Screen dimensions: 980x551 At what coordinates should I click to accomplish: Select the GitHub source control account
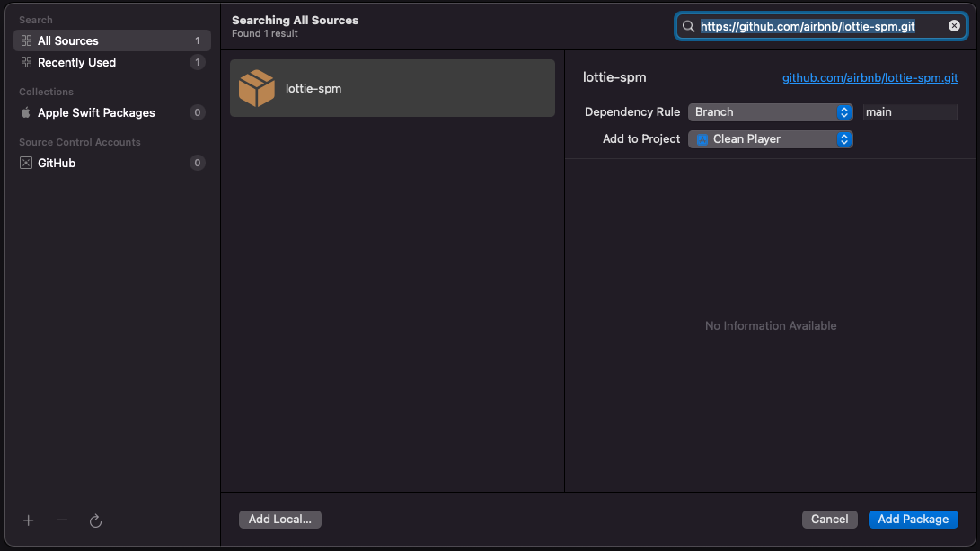(112, 164)
